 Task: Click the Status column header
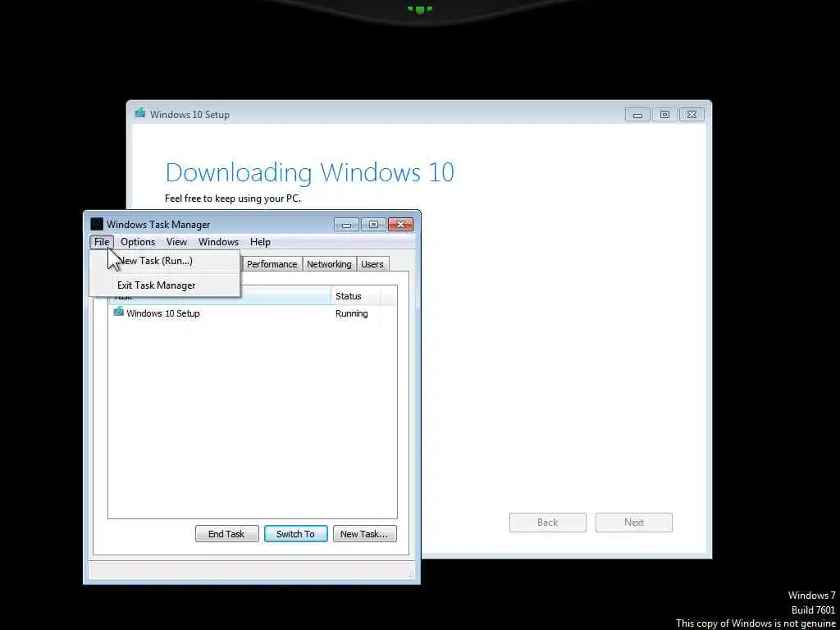pos(355,296)
